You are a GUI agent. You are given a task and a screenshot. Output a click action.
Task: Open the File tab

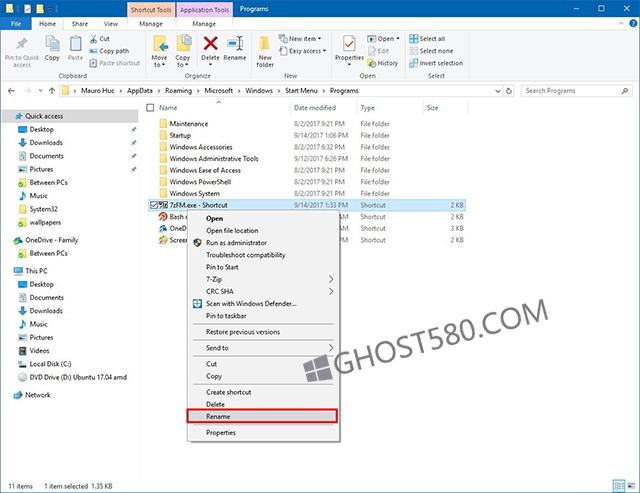click(16, 24)
